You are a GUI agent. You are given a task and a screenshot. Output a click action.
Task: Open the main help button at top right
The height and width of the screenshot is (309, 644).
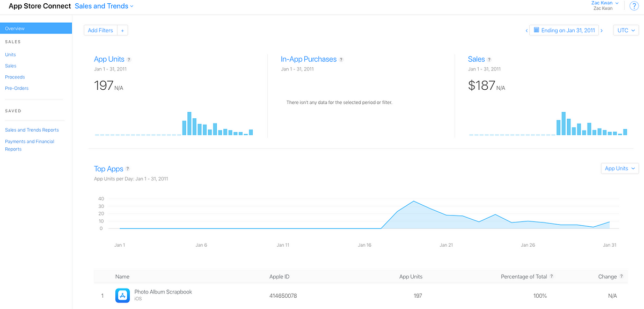[x=633, y=6]
